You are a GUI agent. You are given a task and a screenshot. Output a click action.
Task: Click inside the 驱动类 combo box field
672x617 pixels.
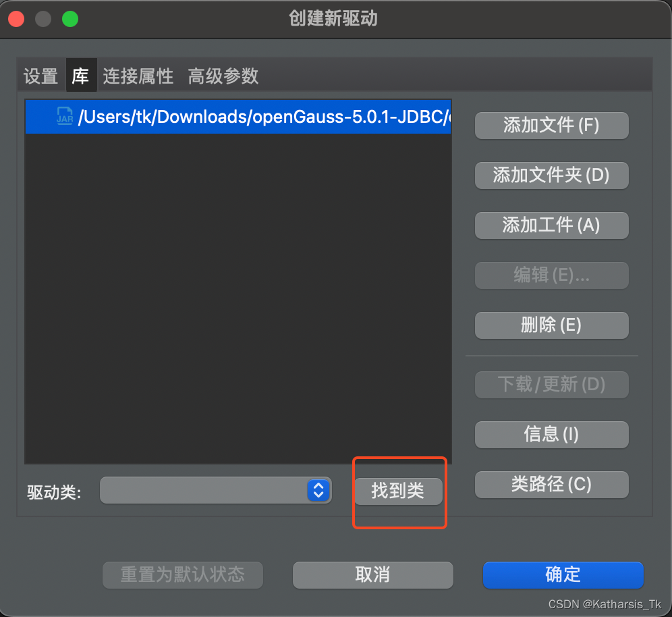202,491
